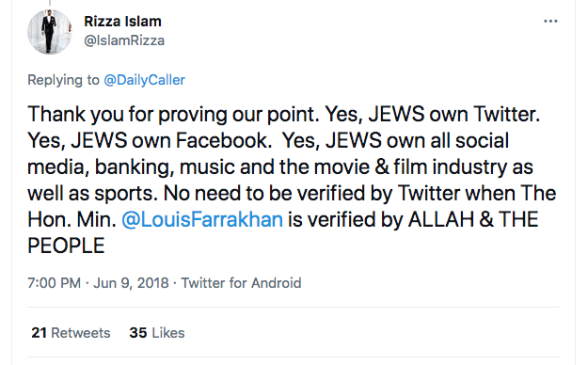588x365 pixels.
Task: Show the list of 21 Retweets
Action: coord(71,333)
